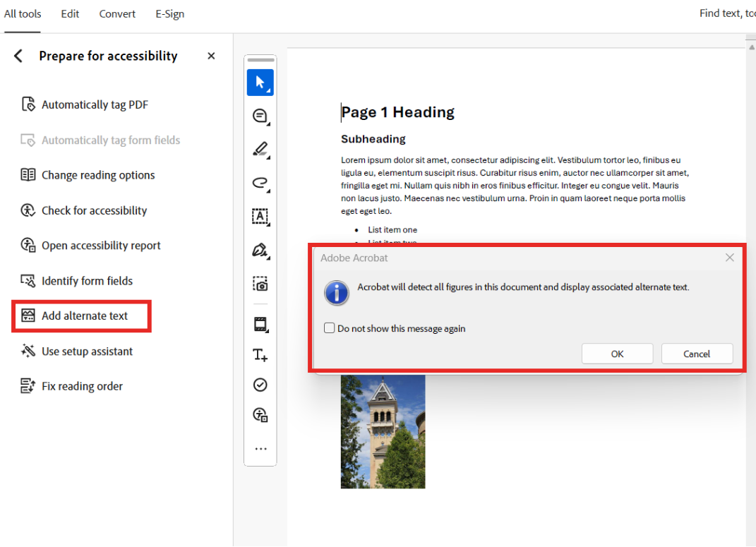Click the 'Page 1 Heading' text

tap(398, 112)
